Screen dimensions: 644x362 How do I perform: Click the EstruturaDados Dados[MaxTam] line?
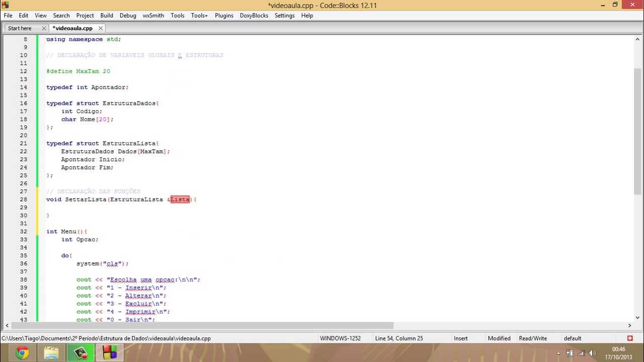[116, 151]
